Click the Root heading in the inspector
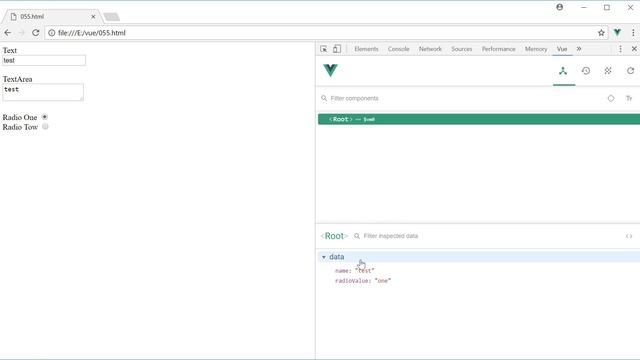 [334, 236]
